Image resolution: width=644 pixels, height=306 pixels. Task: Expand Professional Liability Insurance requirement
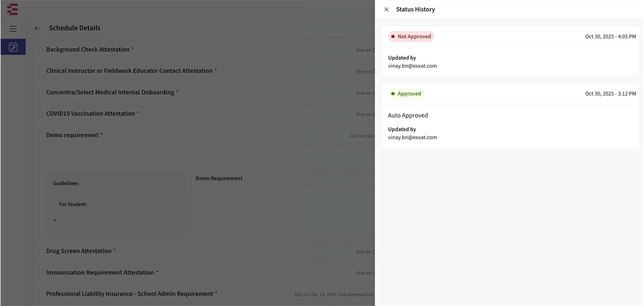point(129,294)
